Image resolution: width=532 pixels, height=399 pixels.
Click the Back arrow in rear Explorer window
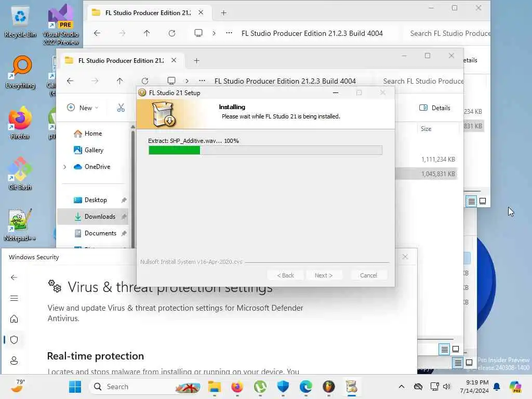click(x=97, y=33)
